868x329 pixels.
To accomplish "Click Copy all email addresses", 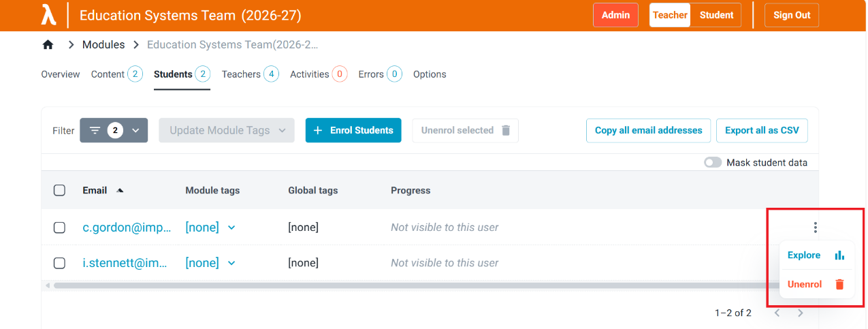I will pyautogui.click(x=648, y=130).
